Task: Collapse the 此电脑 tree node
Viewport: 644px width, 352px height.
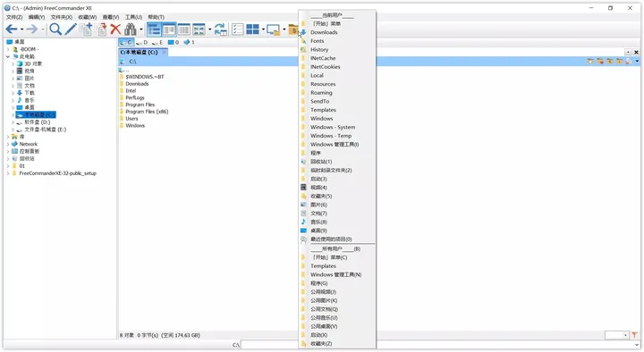Action: click(8, 56)
